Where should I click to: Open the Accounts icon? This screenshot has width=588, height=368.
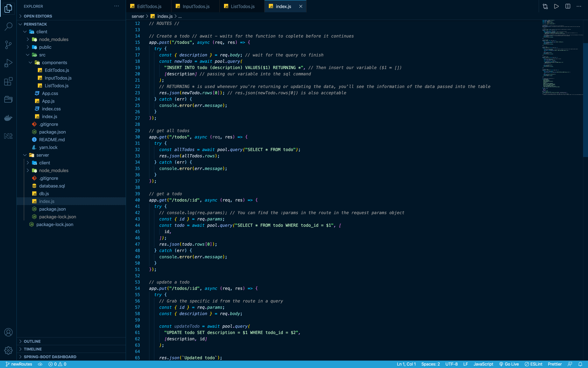tap(8, 332)
